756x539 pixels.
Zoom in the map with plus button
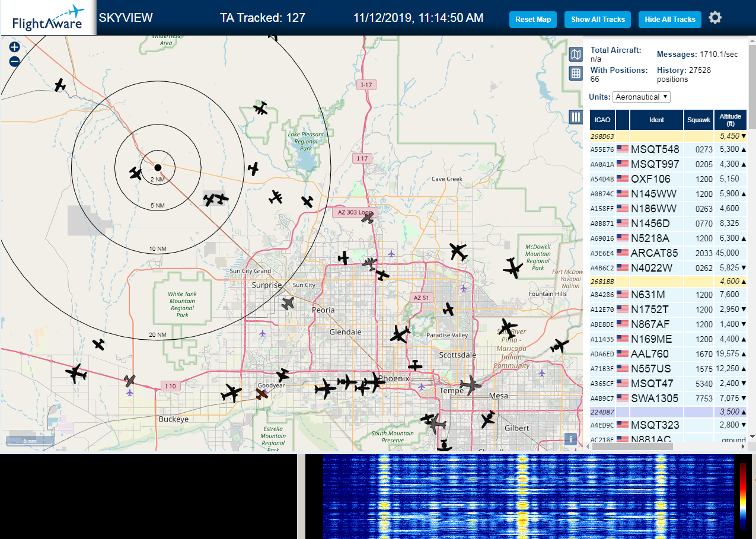[15, 47]
